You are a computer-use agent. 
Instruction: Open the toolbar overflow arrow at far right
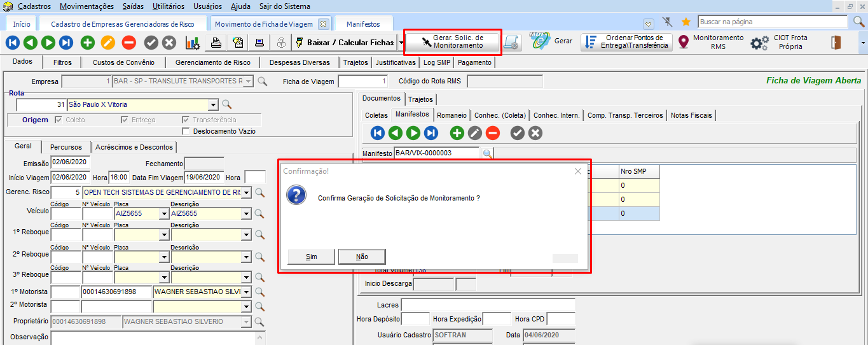coord(863,43)
